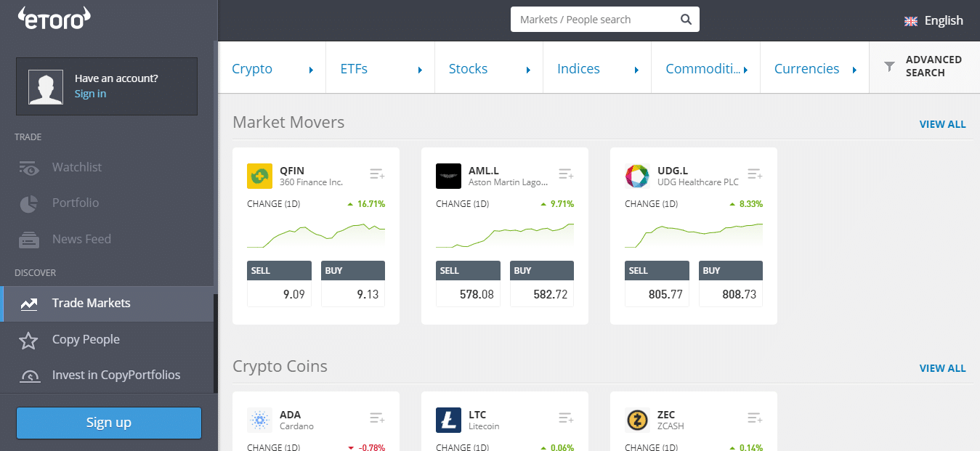The height and width of the screenshot is (451, 980).
Task: Select Copy People in sidebar
Action: [x=107, y=340]
